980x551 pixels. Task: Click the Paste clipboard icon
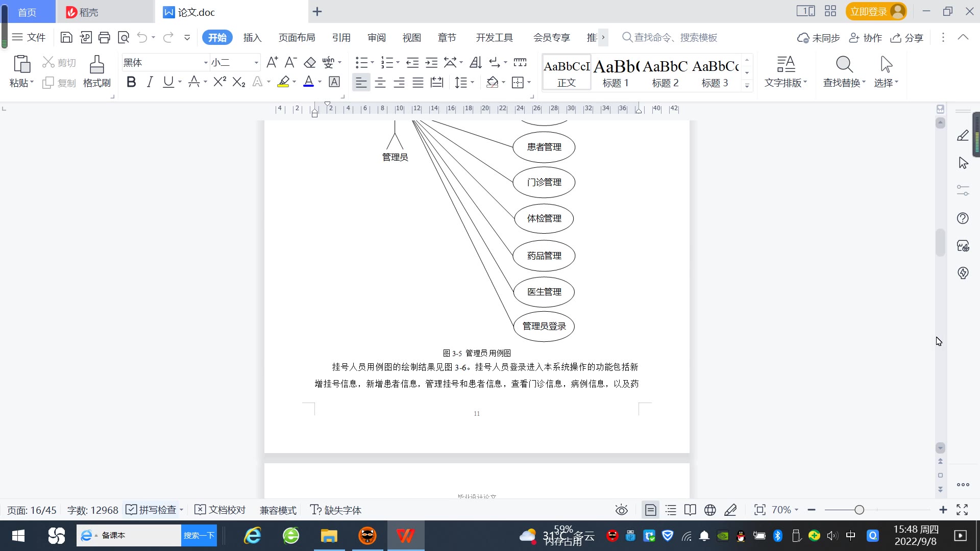(21, 64)
